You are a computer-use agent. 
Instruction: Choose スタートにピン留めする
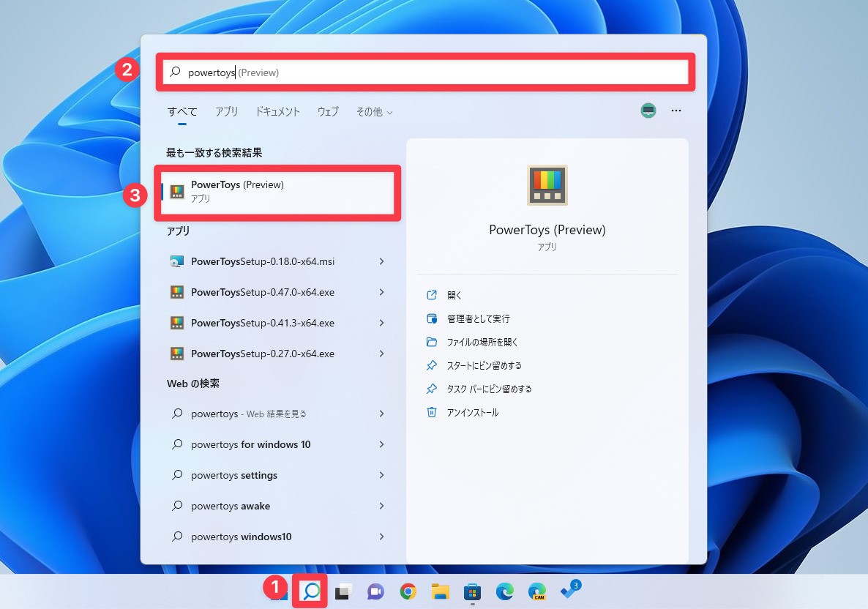point(484,365)
